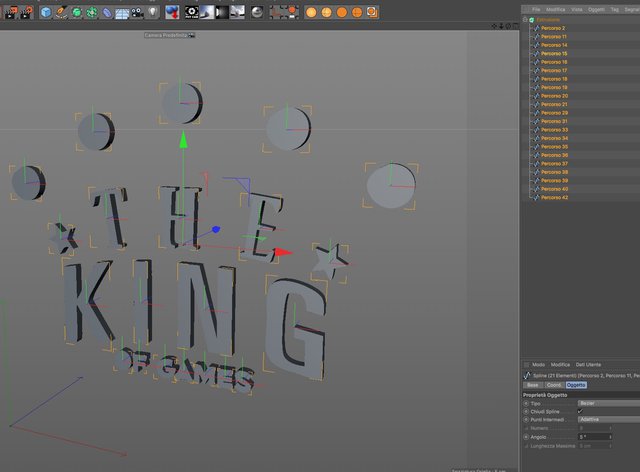
Task: Open the Punti Intermedi Adattiva dropdown
Action: [609, 420]
